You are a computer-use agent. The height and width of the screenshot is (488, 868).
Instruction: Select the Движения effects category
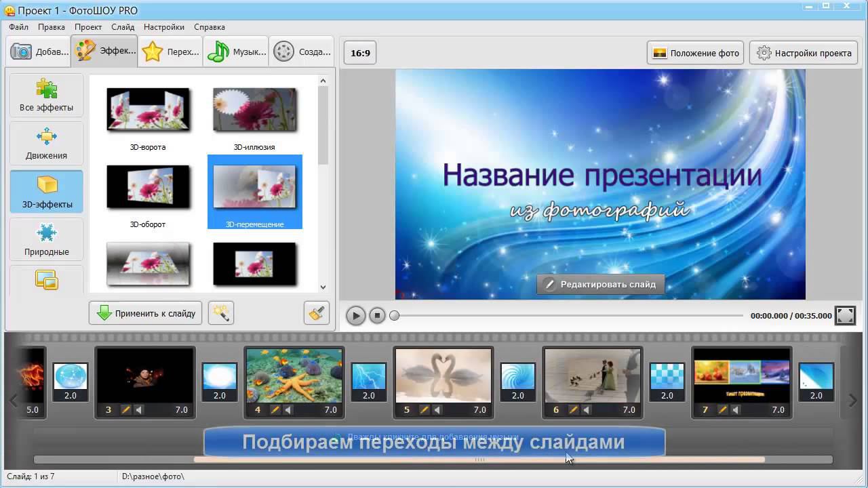(x=46, y=143)
